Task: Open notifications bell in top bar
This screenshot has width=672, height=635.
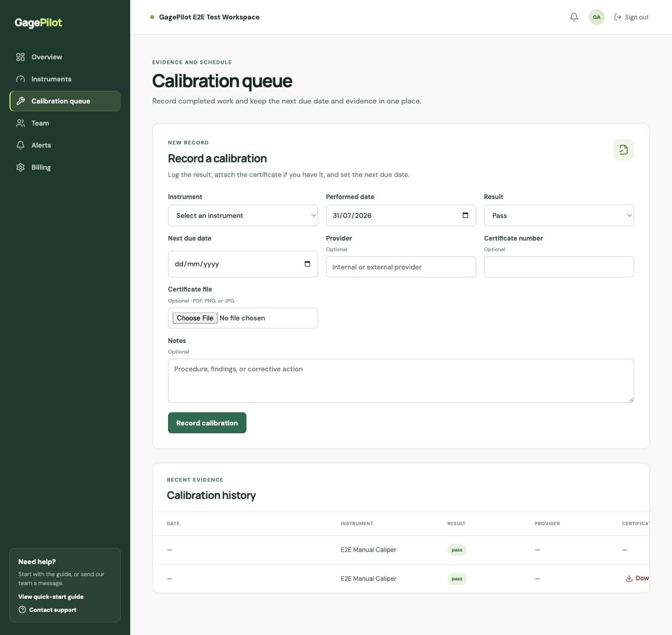Action: tap(574, 17)
